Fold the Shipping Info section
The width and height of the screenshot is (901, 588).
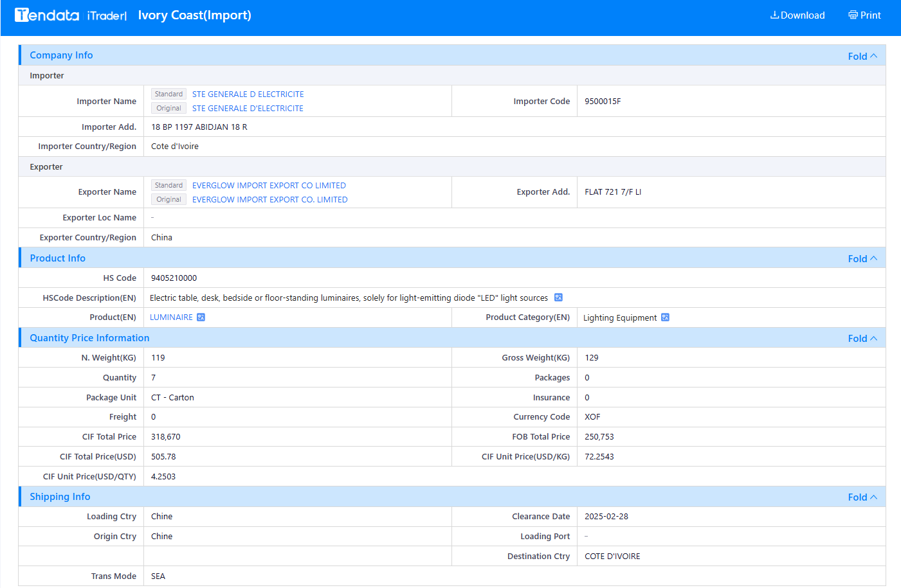pyautogui.click(x=862, y=497)
